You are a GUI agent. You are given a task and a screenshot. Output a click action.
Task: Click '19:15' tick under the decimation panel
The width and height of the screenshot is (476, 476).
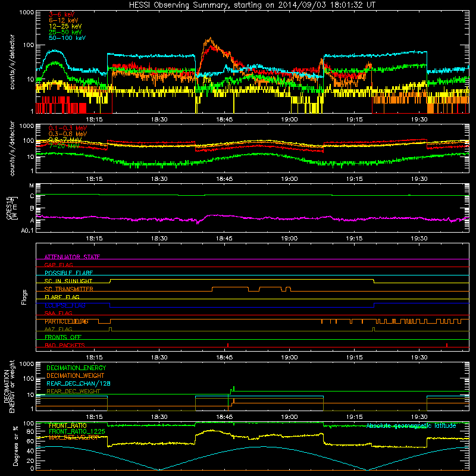pyautogui.click(x=354, y=417)
